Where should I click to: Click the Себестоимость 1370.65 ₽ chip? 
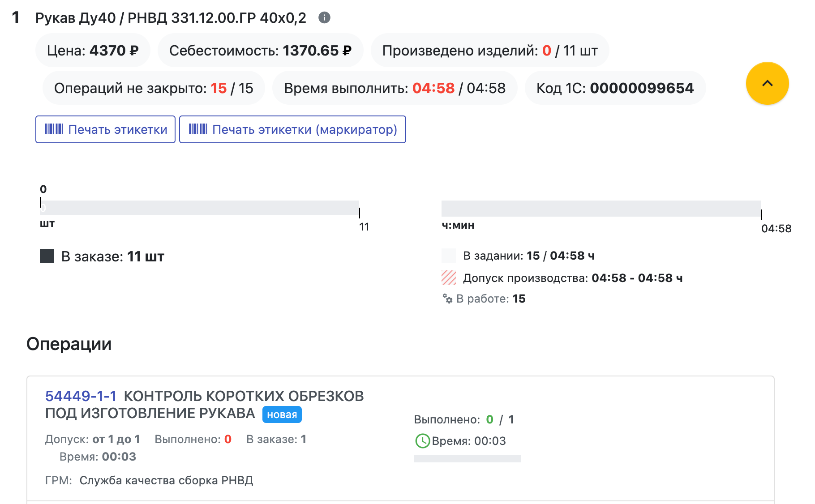coord(260,51)
